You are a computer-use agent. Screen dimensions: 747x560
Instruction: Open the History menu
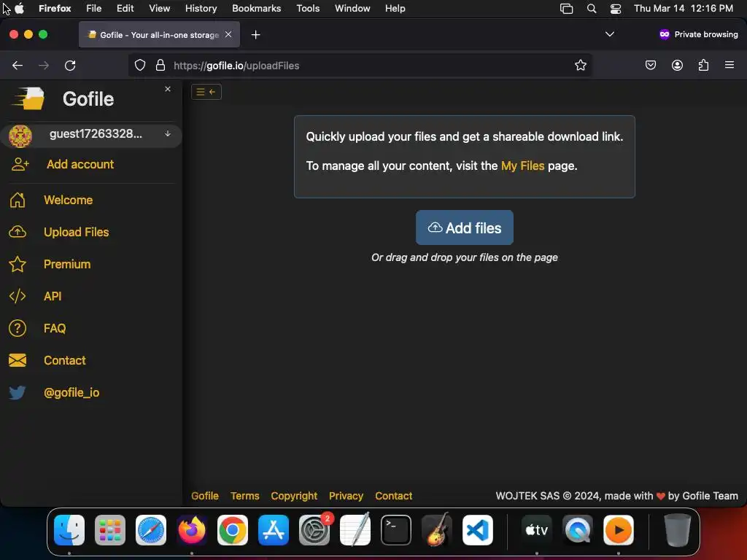pyautogui.click(x=201, y=9)
